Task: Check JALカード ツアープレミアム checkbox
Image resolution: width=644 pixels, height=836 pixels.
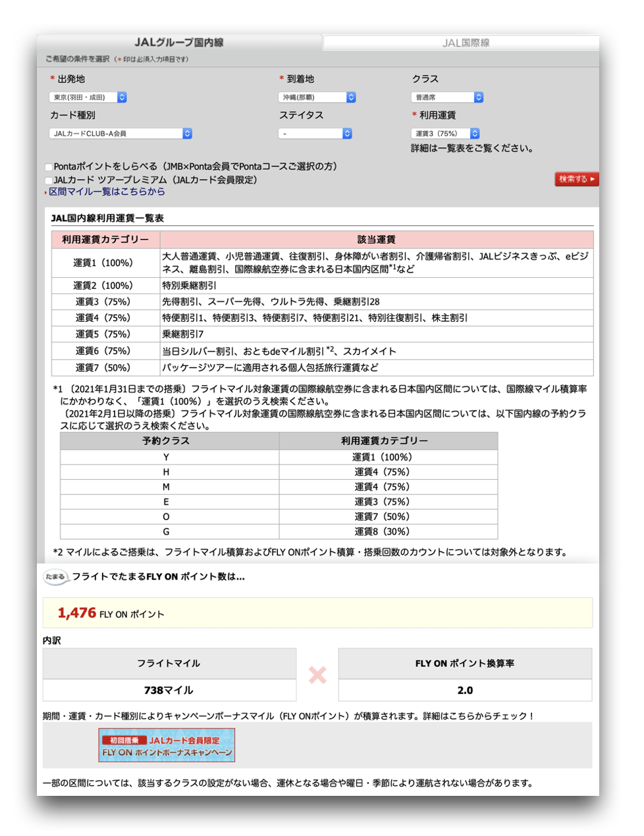Action: [49, 180]
